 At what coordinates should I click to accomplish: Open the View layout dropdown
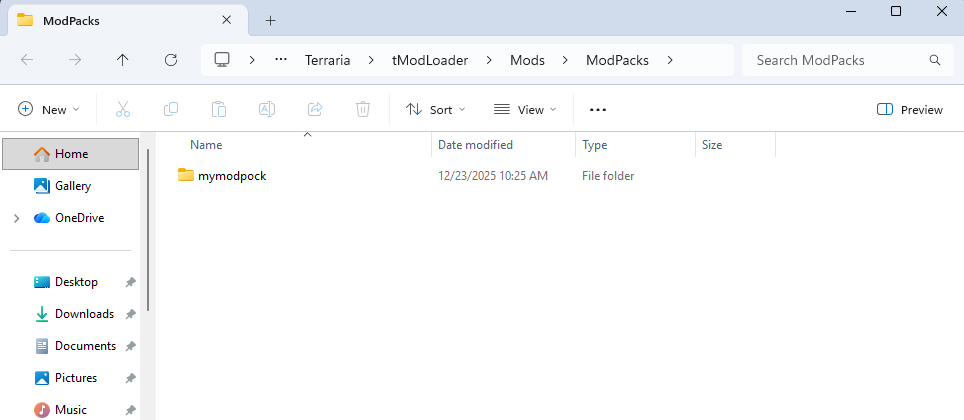coord(525,109)
